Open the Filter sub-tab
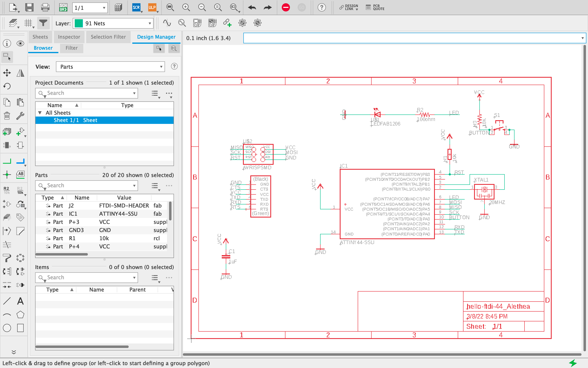Image resolution: width=588 pixels, height=368 pixels. 71,48
